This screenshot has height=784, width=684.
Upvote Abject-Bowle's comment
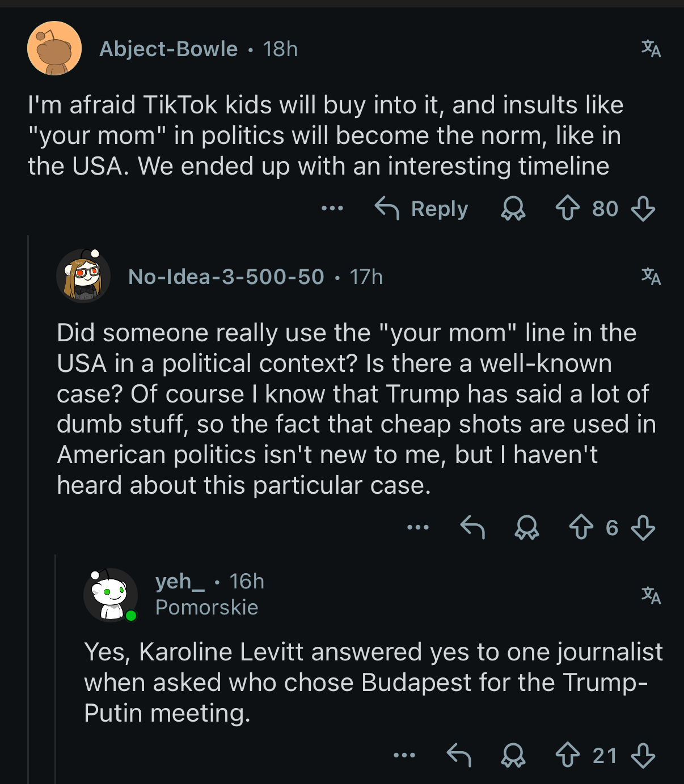567,208
